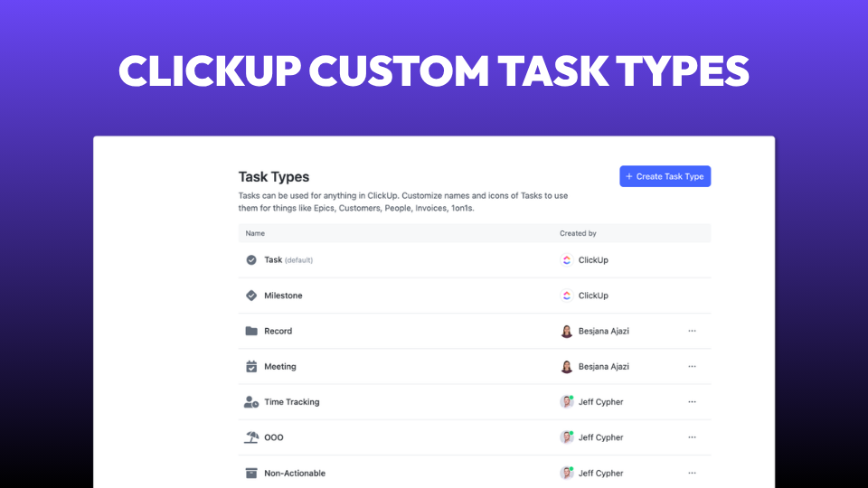Viewport: 868px width, 488px height.
Task: Click the Non-Actionable row name
Action: pos(295,473)
